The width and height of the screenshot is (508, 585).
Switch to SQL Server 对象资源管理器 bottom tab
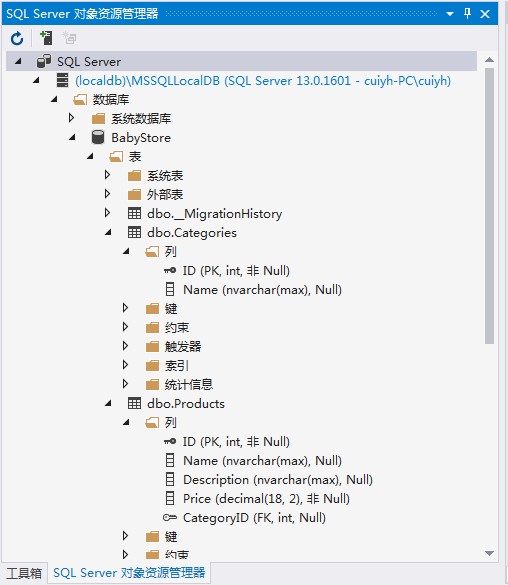click(129, 573)
